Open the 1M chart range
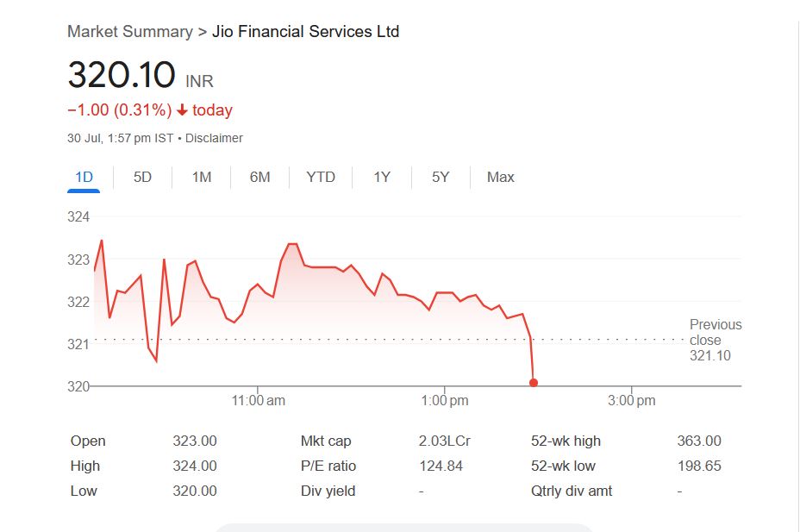The image size is (800, 532). click(202, 177)
